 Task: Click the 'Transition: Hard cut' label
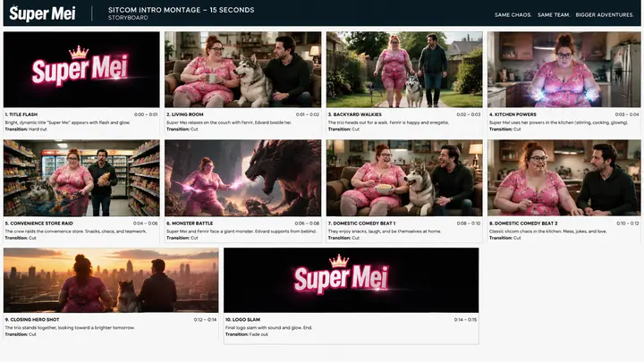point(26,129)
